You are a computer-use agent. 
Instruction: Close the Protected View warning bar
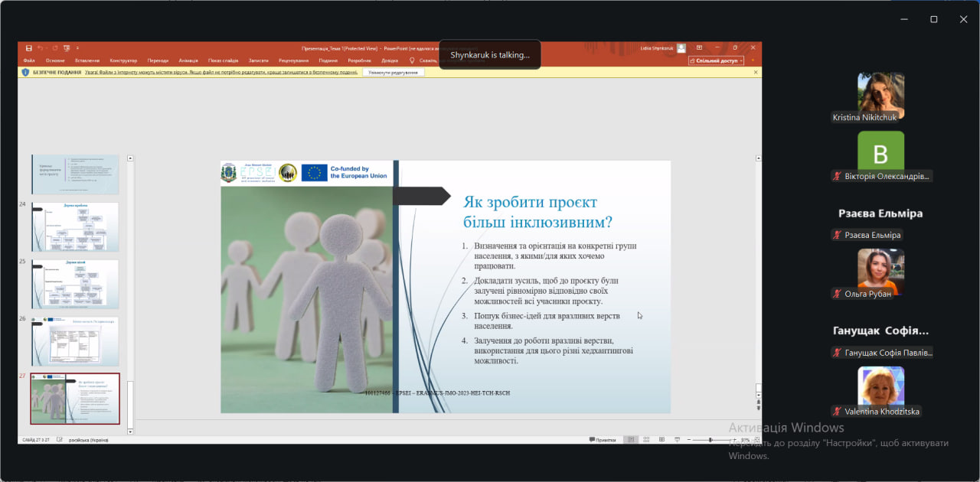pyautogui.click(x=756, y=72)
